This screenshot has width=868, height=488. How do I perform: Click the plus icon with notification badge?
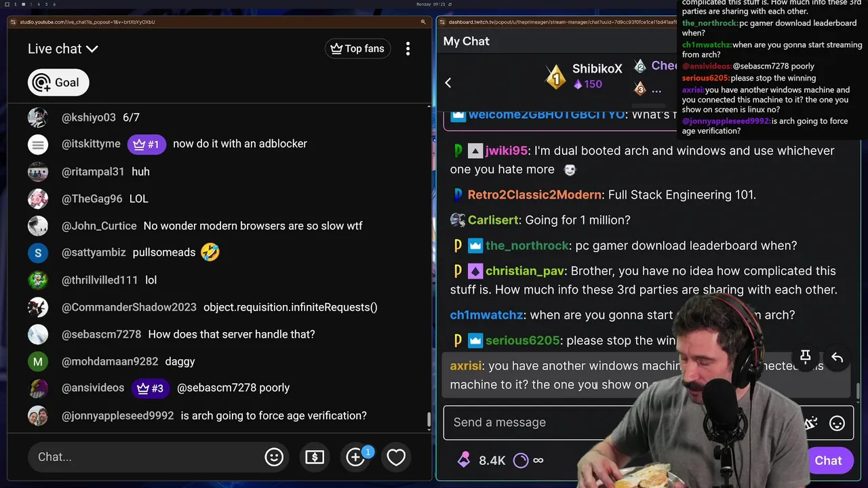[x=356, y=457]
